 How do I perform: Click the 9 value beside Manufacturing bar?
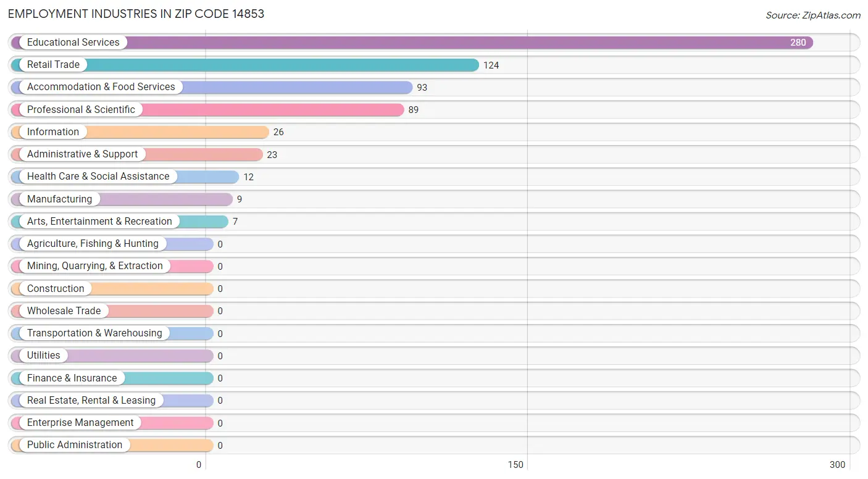click(240, 199)
